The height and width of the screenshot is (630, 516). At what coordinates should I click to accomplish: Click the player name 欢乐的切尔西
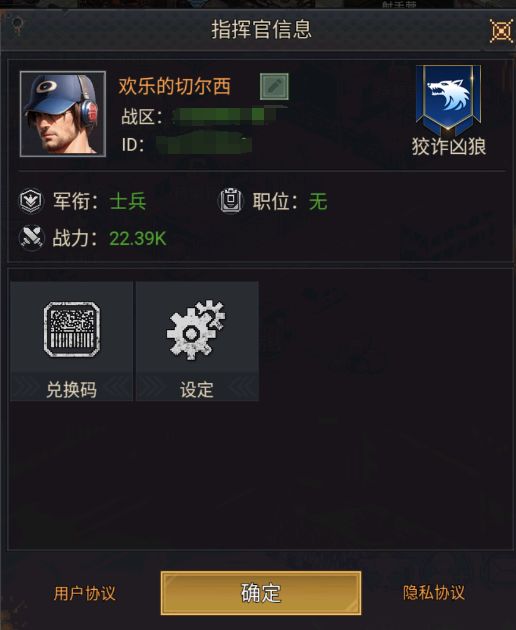click(174, 86)
